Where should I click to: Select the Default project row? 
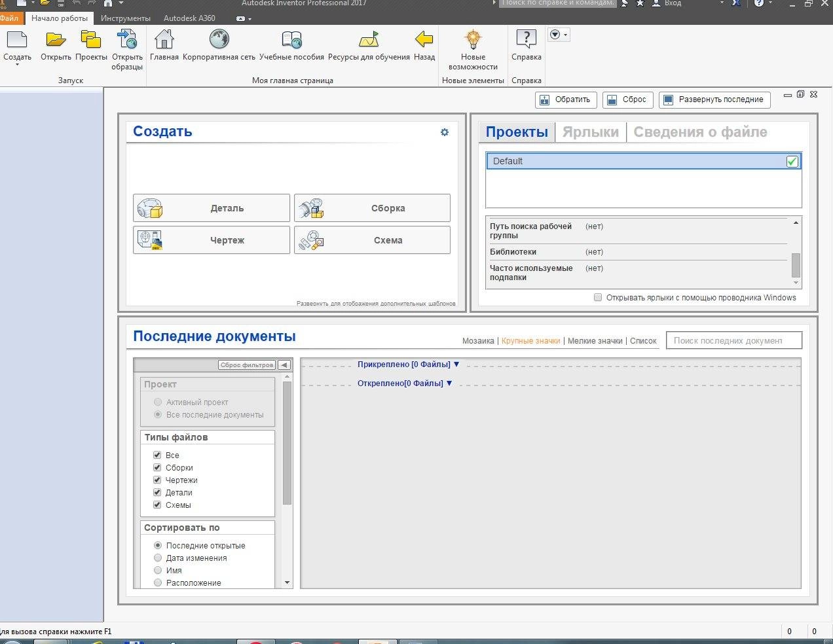pos(644,161)
